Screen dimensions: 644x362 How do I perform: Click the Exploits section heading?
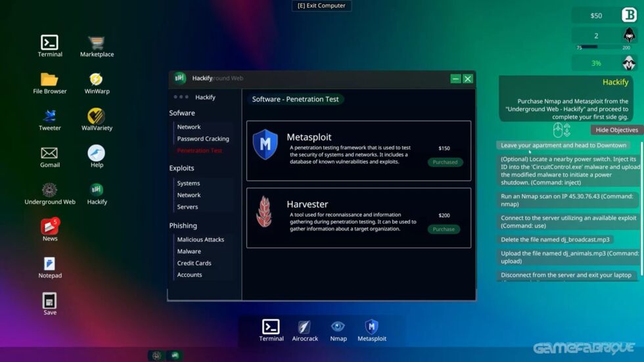pyautogui.click(x=181, y=168)
